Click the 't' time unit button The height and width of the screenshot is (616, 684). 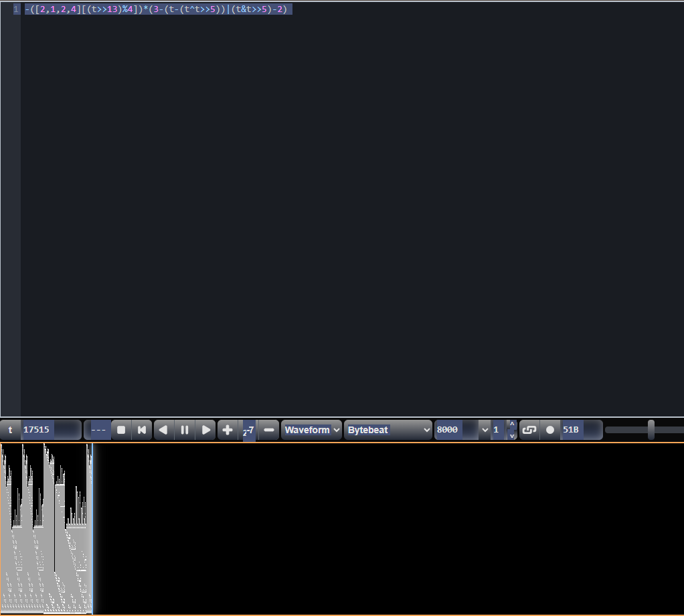[x=10, y=430]
